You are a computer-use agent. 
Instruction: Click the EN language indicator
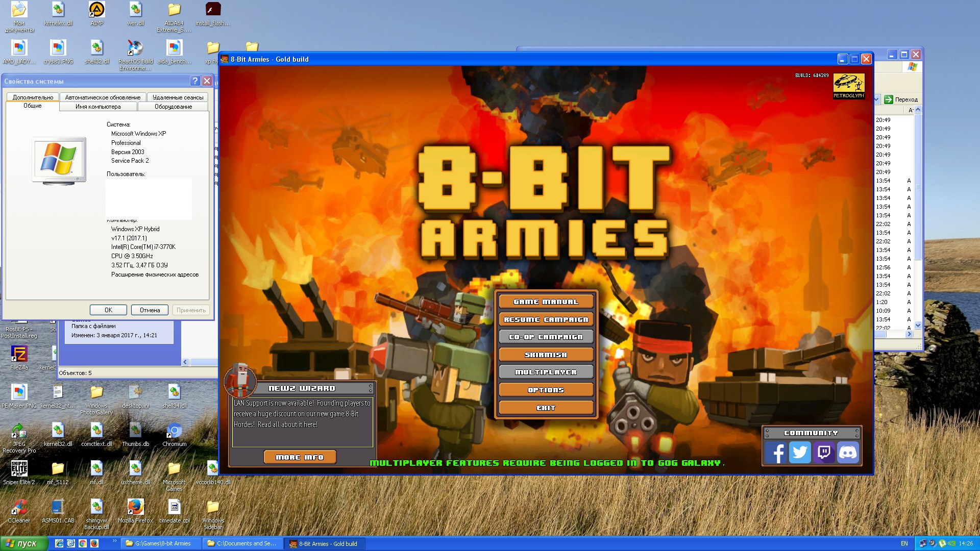(904, 543)
